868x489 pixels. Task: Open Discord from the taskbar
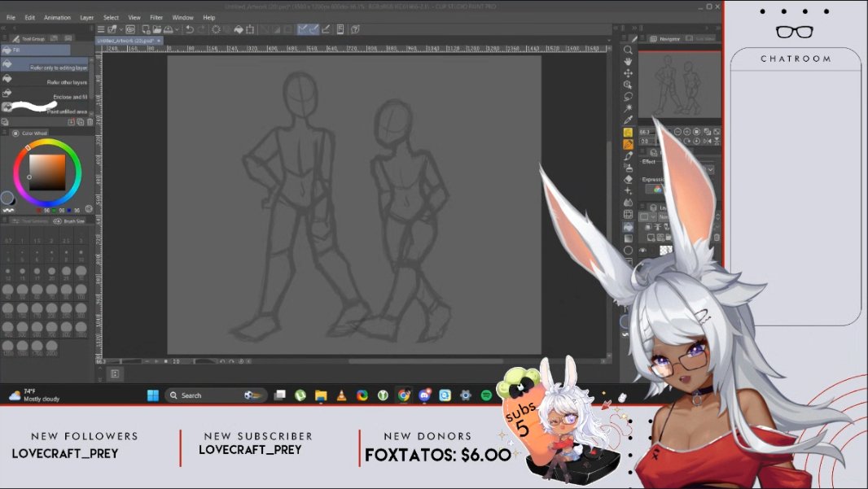pos(424,395)
